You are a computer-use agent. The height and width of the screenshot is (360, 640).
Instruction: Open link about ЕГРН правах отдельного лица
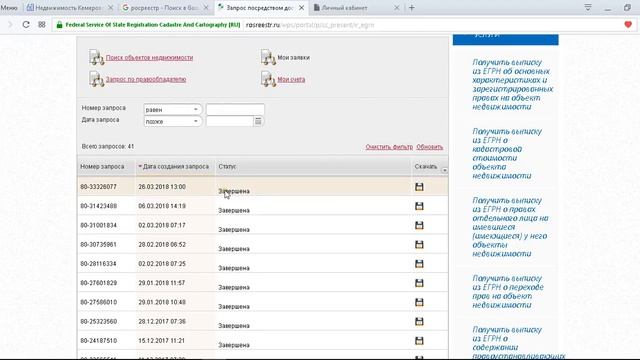[x=510, y=227]
